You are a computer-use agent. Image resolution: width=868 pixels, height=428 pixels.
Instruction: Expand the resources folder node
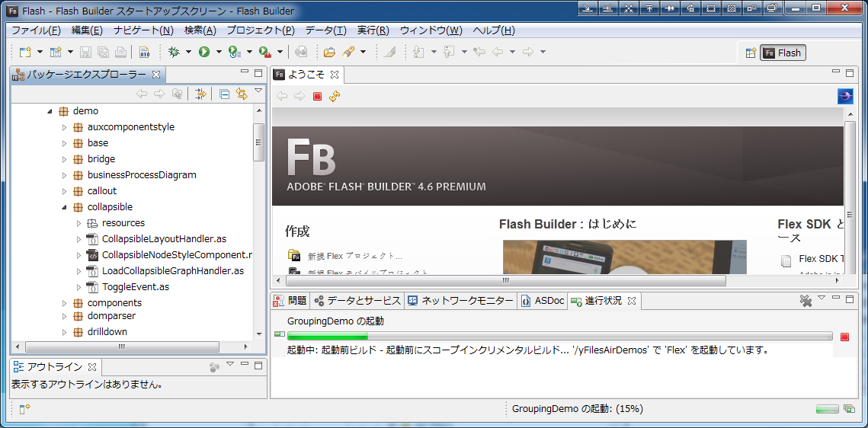(x=78, y=223)
